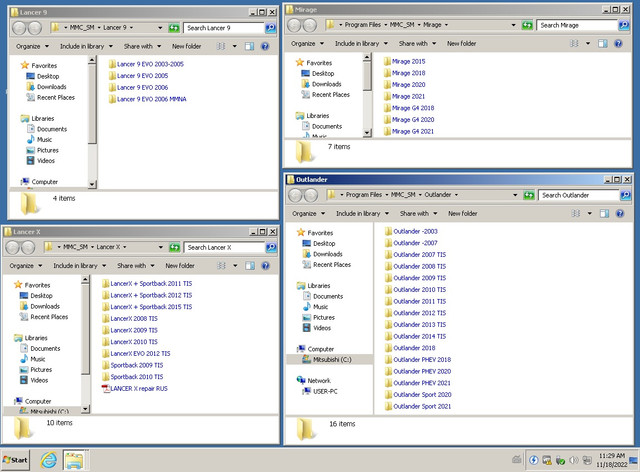Select LANCER X repair RUS PDF file
This screenshot has width=640, height=472.
(x=135, y=389)
